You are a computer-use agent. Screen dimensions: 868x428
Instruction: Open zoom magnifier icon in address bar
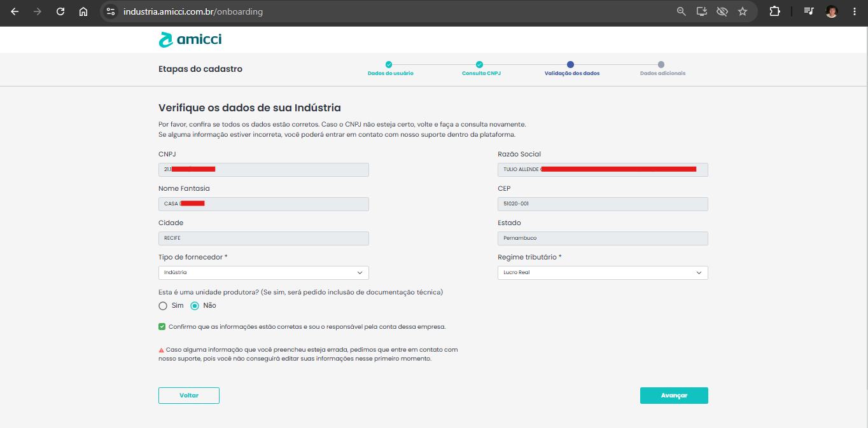[682, 11]
